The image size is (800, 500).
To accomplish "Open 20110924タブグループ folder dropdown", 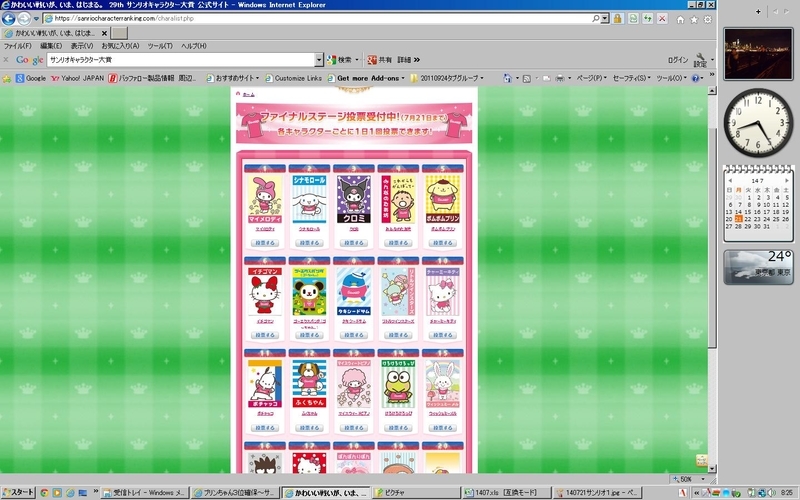I will 482,79.
